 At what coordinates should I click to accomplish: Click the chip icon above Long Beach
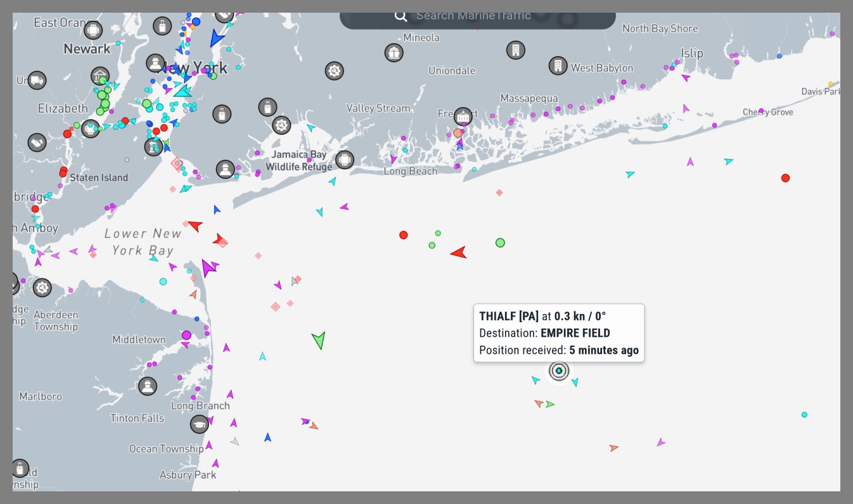click(344, 159)
